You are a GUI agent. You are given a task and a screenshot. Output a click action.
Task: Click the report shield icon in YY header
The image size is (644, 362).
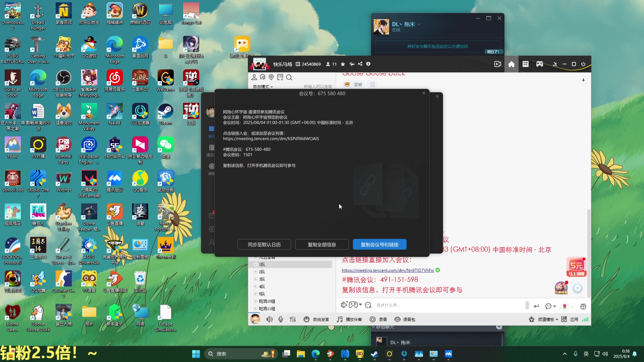(x=368, y=64)
